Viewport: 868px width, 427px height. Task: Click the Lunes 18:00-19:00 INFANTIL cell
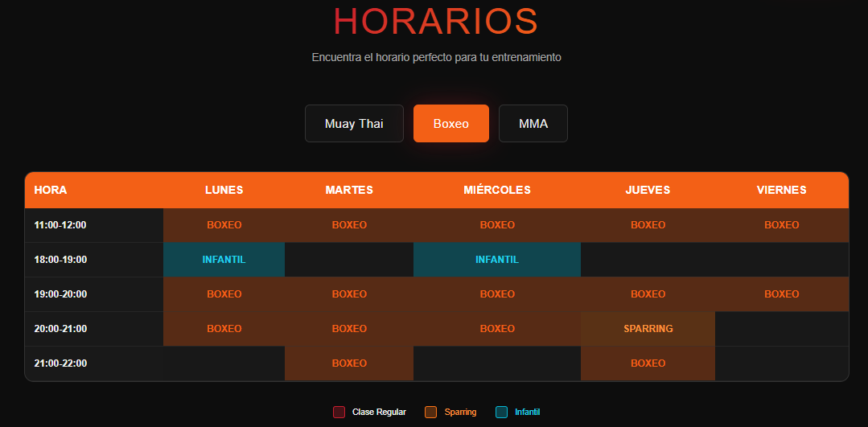click(224, 260)
